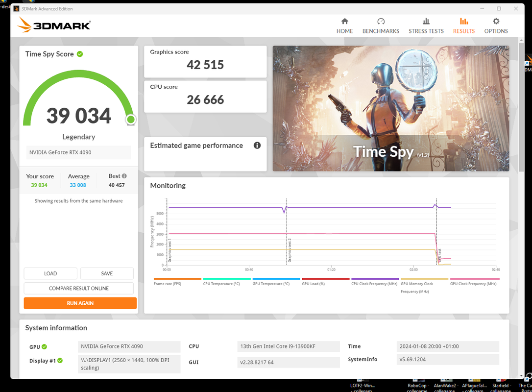532x392 pixels.
Task: Click the 3DMark title bar app icon
Action: 16,9
